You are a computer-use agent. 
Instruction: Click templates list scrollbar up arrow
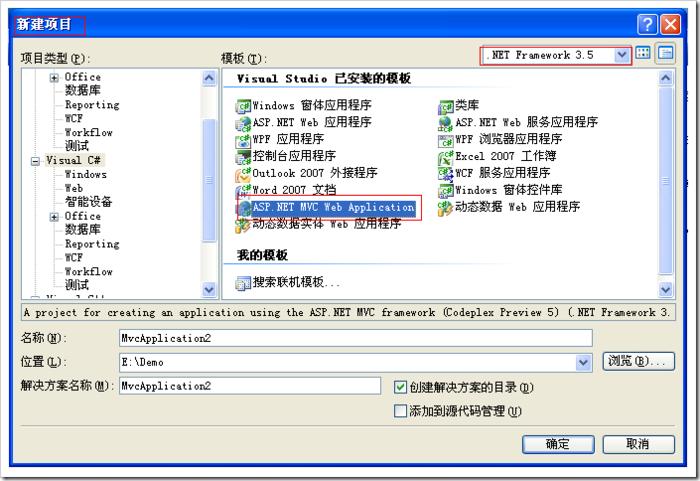point(666,78)
